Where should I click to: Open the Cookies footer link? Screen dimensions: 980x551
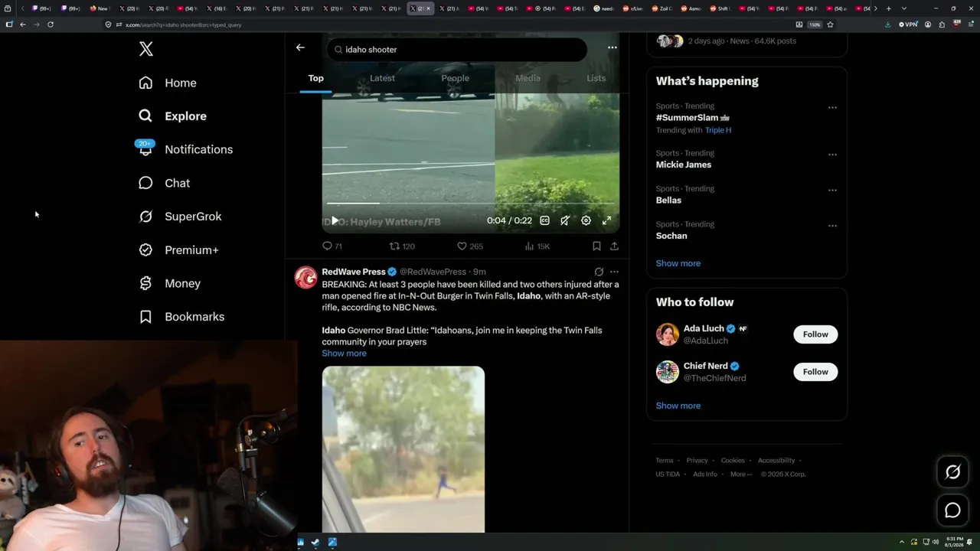[x=733, y=461]
